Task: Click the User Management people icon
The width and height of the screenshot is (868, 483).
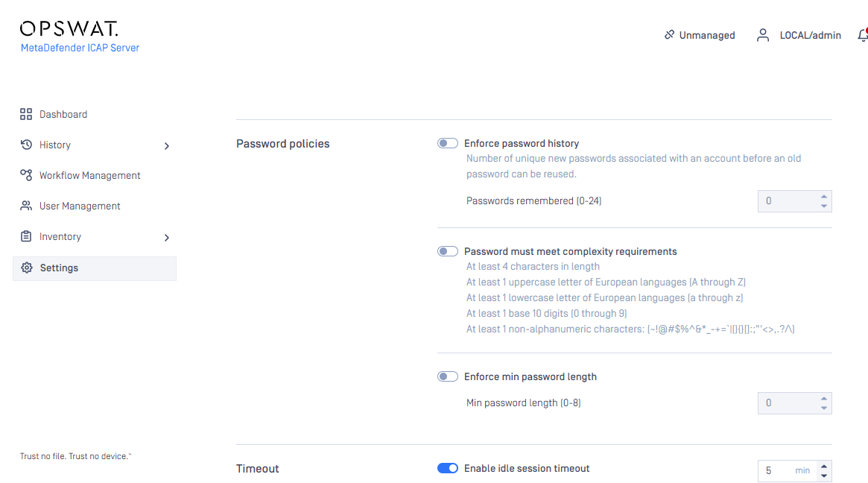Action: [26, 206]
